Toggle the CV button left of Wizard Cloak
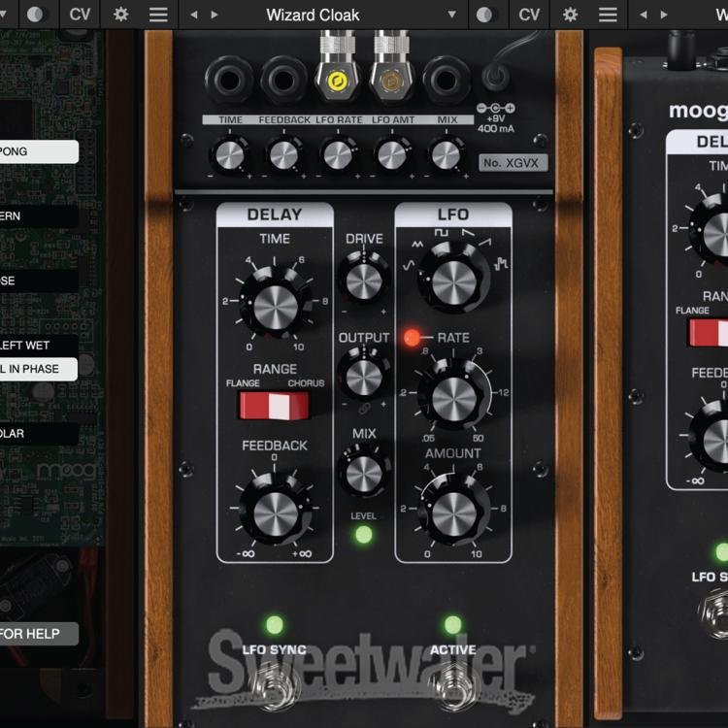 [x=80, y=15]
